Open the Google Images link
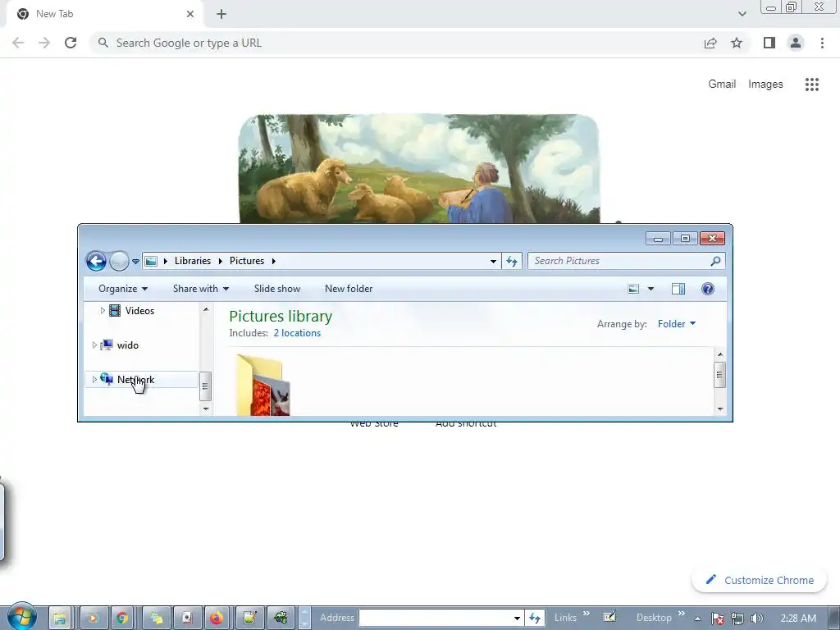This screenshot has height=630, width=840. [x=765, y=84]
